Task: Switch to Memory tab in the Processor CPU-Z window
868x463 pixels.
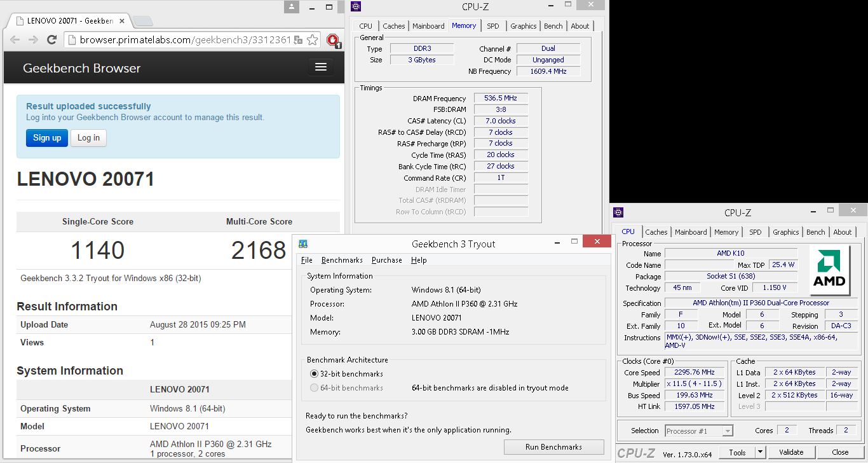Action: coord(726,232)
